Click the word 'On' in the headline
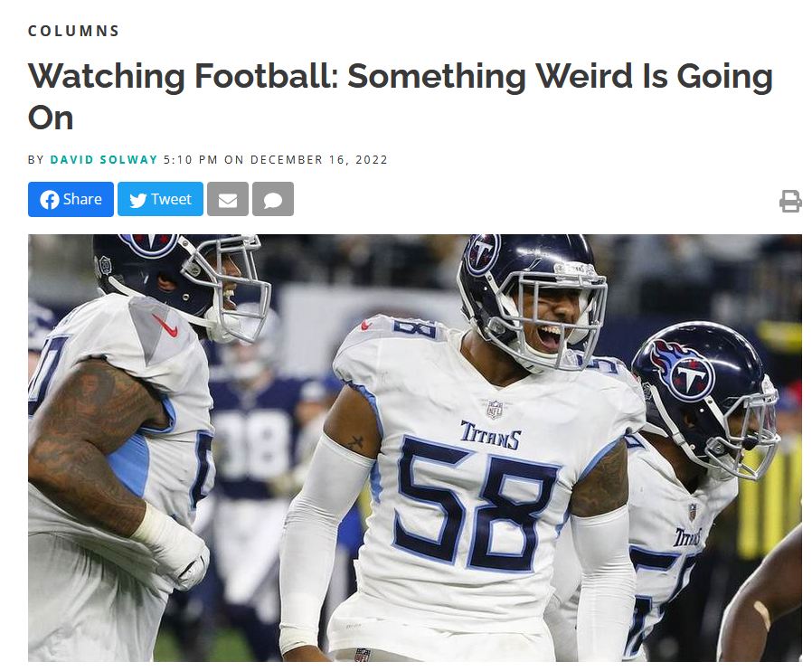The image size is (812, 671). point(51,118)
